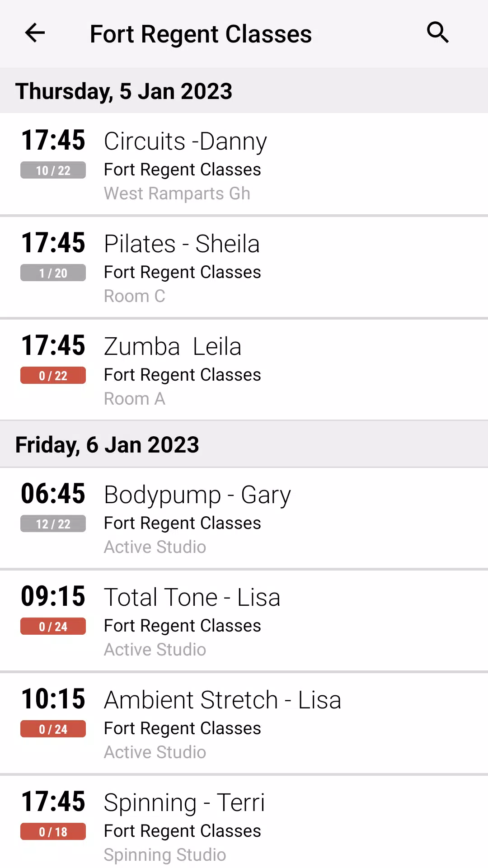Select the Pilates - Sheila class
Image resolution: width=488 pixels, height=868 pixels.
[244, 267]
